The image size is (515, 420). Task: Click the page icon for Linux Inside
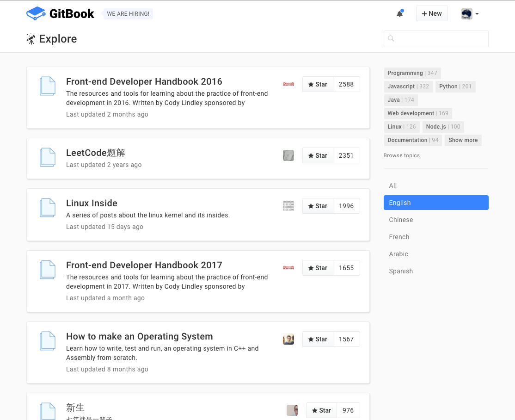coord(47,208)
